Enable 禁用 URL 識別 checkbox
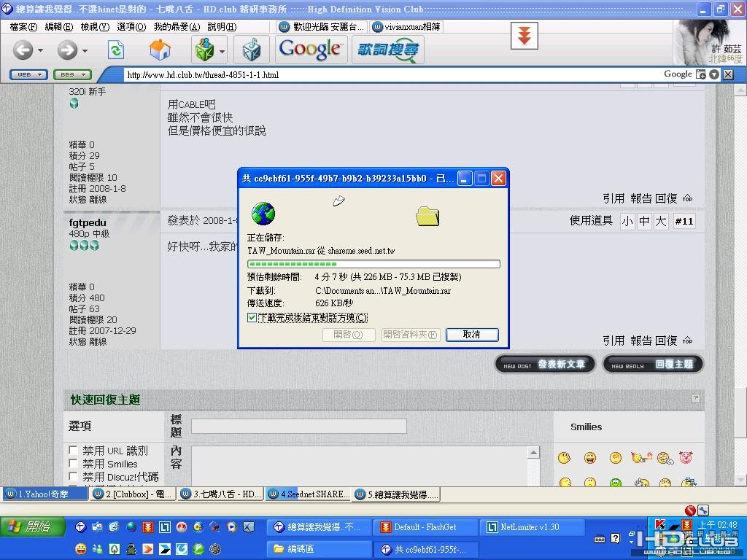The image size is (747, 560). pyautogui.click(x=73, y=450)
